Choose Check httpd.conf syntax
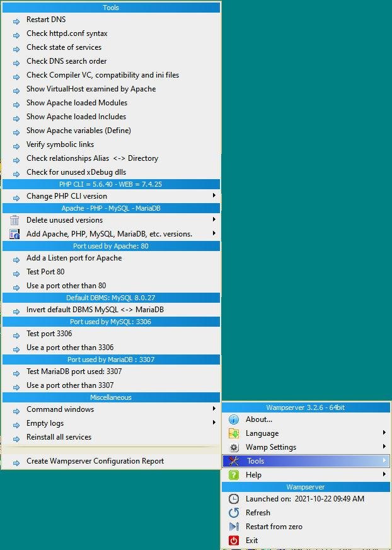 111,33
